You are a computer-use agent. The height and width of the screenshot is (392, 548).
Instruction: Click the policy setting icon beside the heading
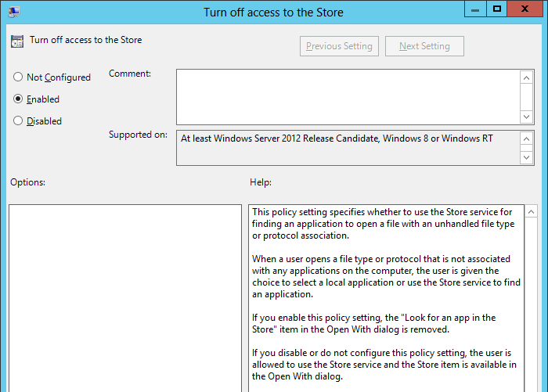point(17,41)
